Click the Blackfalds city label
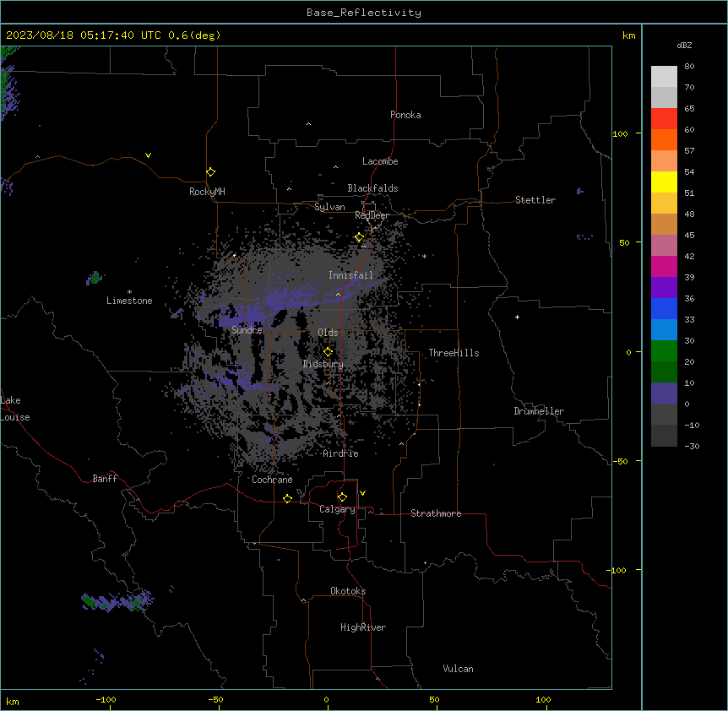728x711 pixels. click(372, 188)
